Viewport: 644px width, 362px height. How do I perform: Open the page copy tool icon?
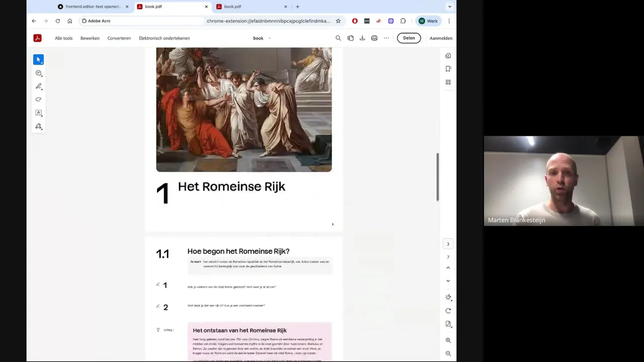pyautogui.click(x=350, y=38)
